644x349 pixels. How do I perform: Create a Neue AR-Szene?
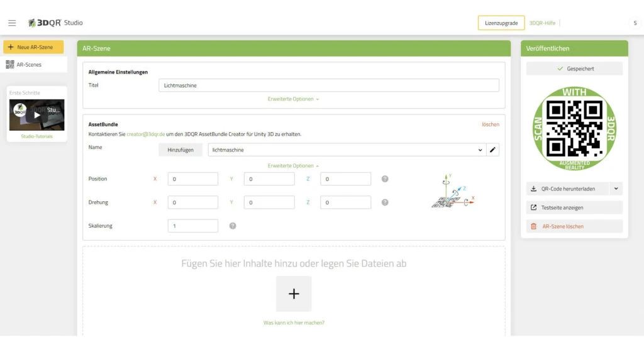34,47
